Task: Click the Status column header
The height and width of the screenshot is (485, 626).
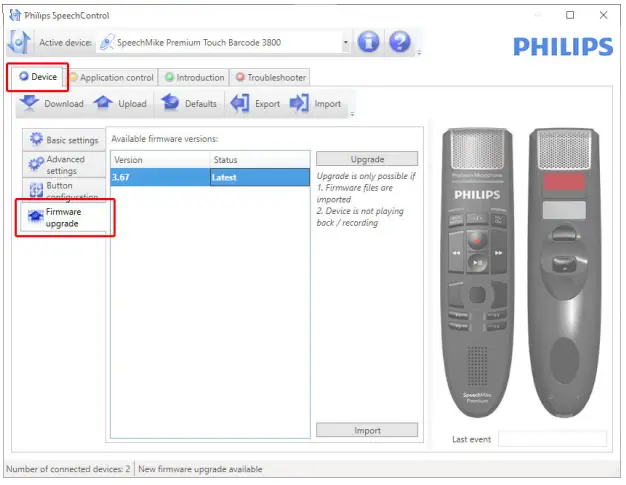Action: point(260,160)
